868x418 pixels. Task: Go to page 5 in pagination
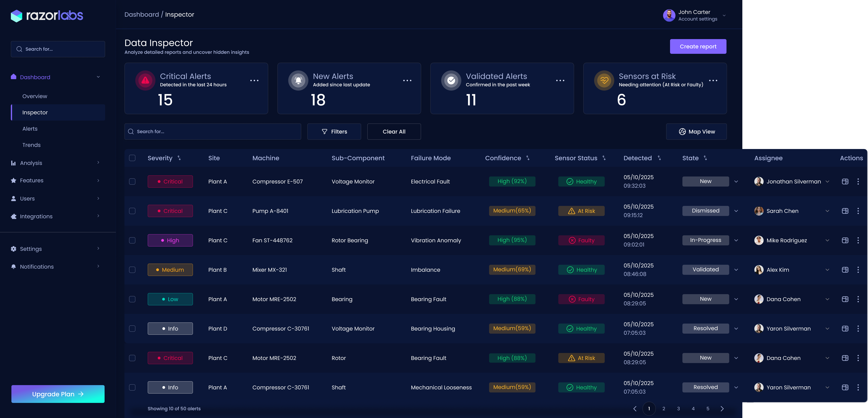pyautogui.click(x=708, y=409)
